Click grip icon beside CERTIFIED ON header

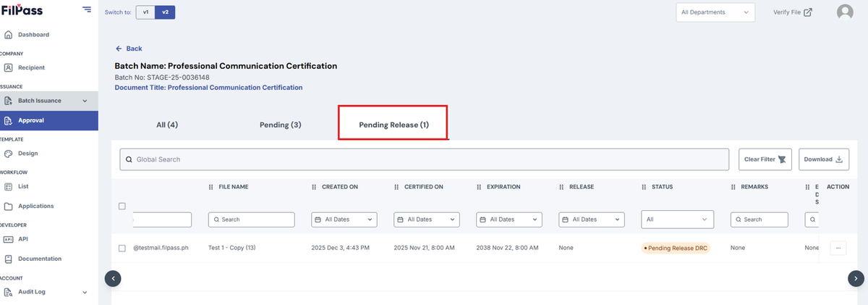(x=396, y=187)
